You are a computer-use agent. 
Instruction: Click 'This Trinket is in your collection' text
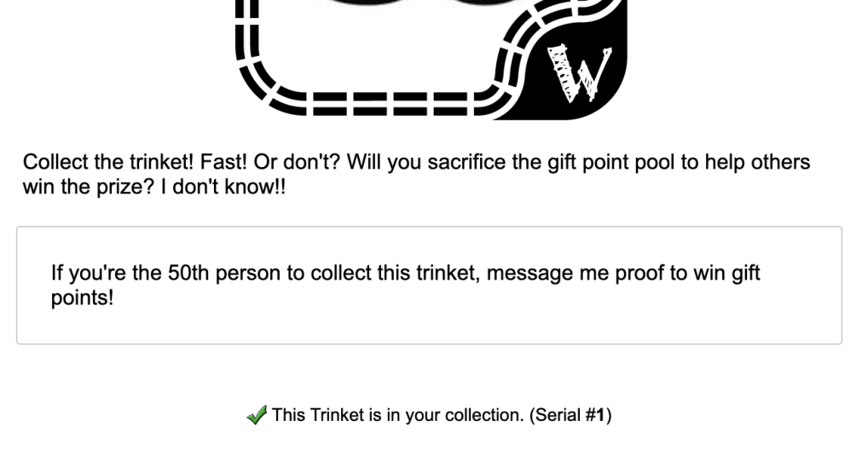click(397, 415)
